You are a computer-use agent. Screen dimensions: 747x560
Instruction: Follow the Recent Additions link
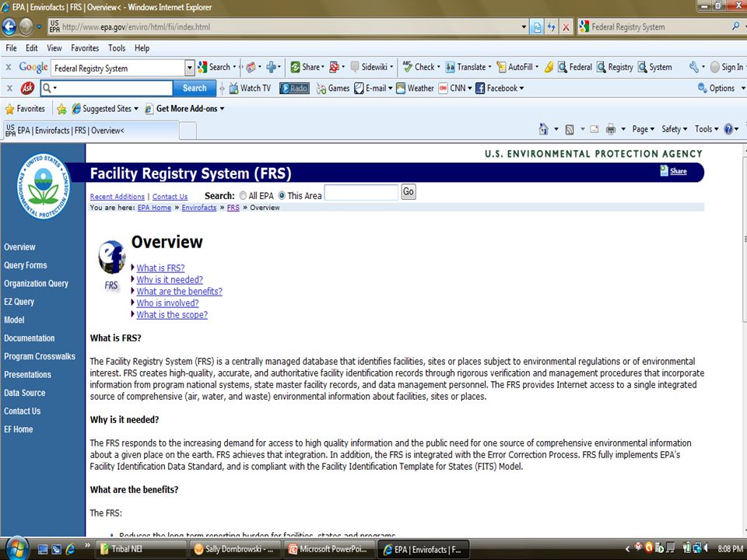point(117,197)
